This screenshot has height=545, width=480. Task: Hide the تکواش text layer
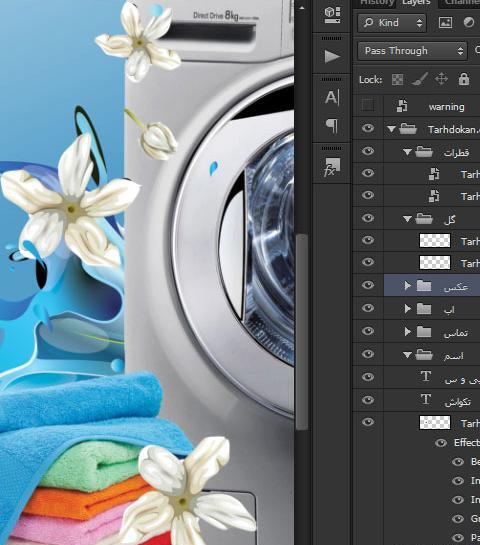pos(368,400)
